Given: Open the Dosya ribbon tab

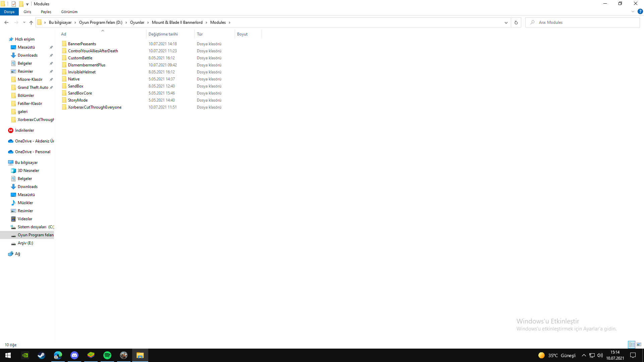Looking at the screenshot, I should (9, 12).
